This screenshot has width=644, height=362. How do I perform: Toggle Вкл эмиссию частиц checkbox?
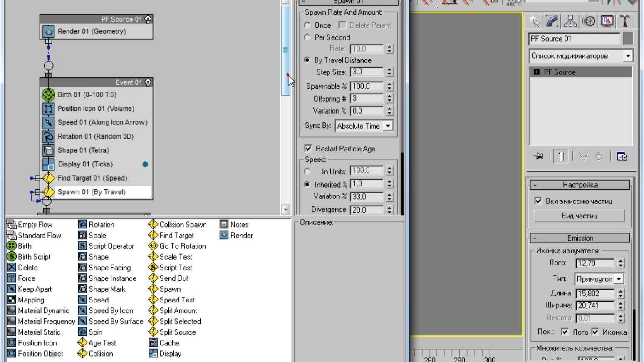coord(538,201)
